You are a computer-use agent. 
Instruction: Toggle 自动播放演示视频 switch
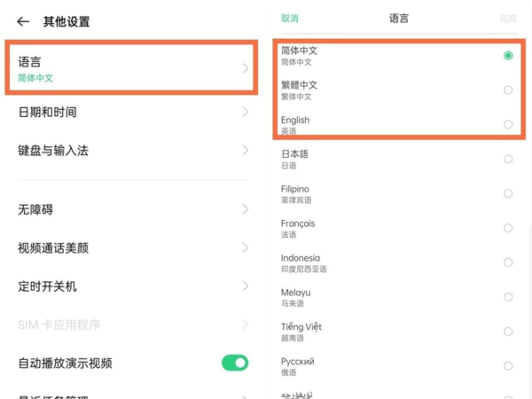[234, 363]
